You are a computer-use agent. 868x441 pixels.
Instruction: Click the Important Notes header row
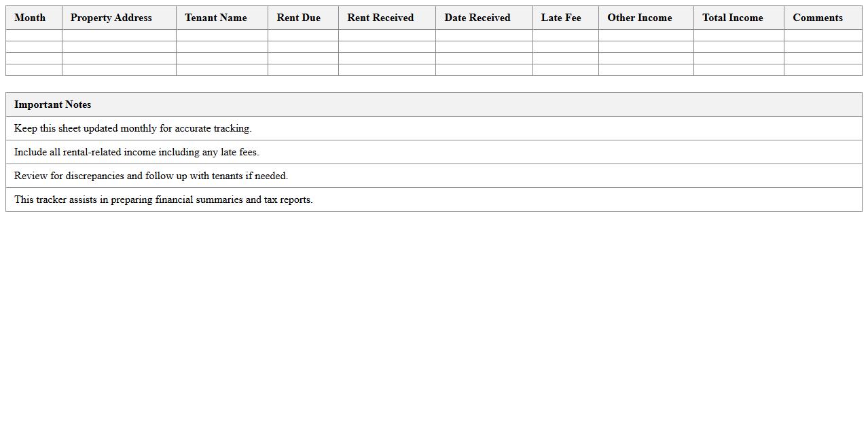(52, 104)
